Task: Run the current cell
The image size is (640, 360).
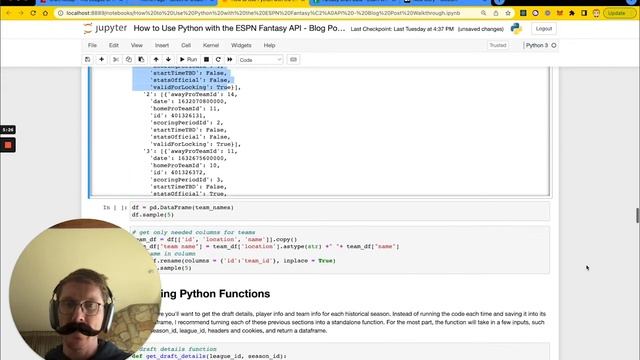Action: (189, 60)
